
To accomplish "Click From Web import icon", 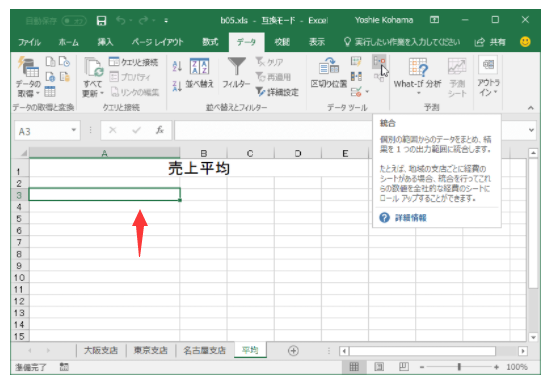I will coord(50,76).
